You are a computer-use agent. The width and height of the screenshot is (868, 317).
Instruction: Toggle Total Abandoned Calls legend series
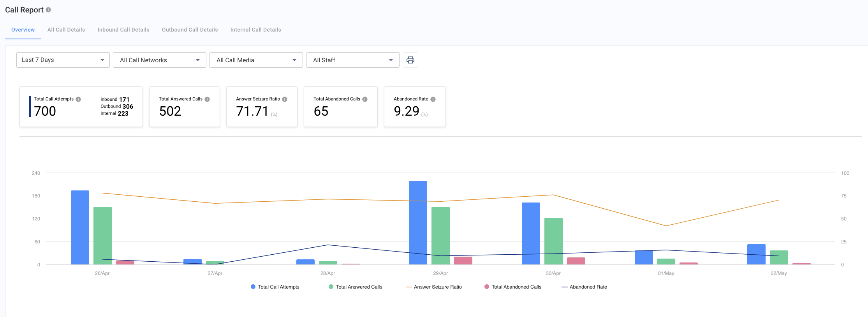point(513,287)
